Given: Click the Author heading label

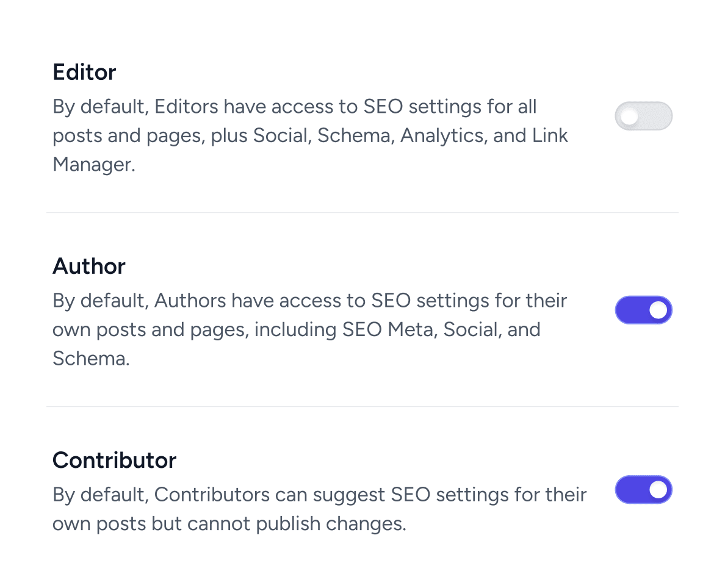Looking at the screenshot, I should point(89,266).
